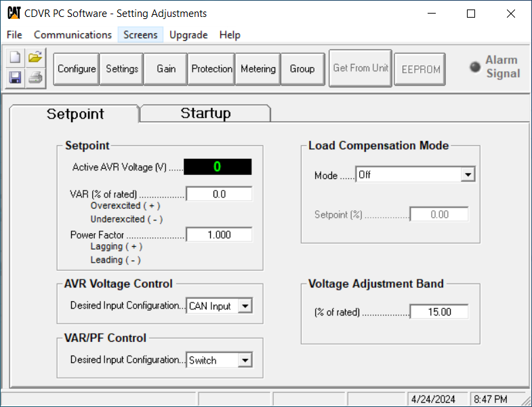Screen dimensions: 532x407
Task: Click the CAT logo in the title bar
Action: (14, 13)
